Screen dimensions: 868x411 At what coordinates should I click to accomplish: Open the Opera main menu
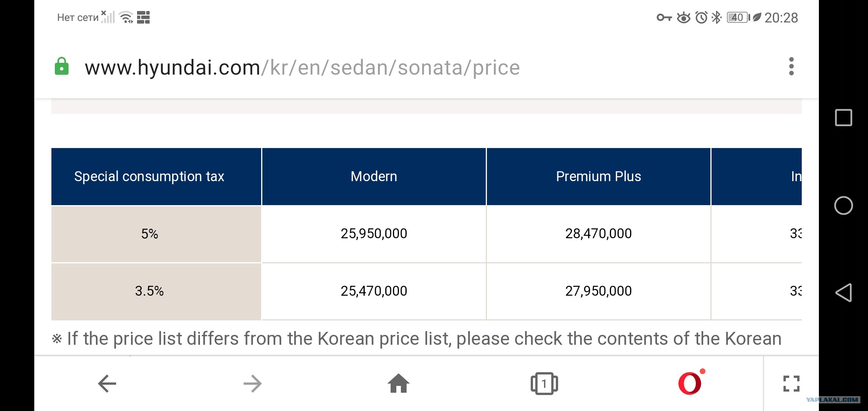click(690, 383)
